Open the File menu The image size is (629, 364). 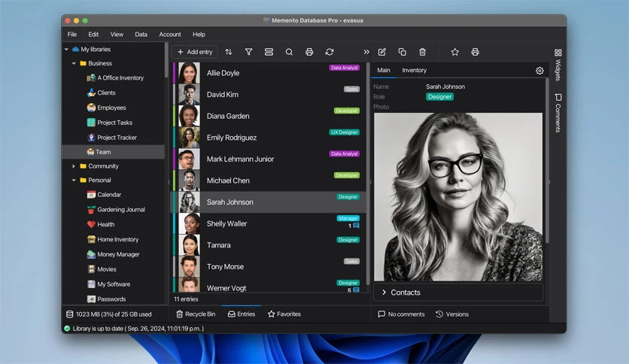(x=72, y=35)
